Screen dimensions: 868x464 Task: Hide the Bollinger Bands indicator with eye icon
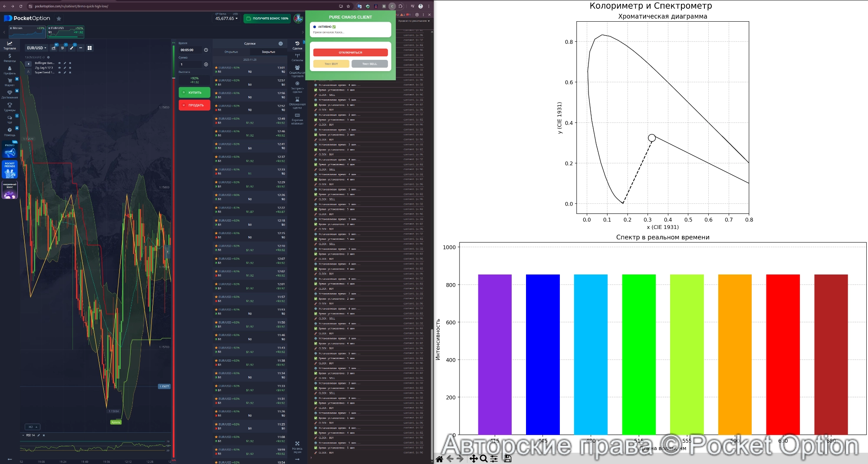59,63
